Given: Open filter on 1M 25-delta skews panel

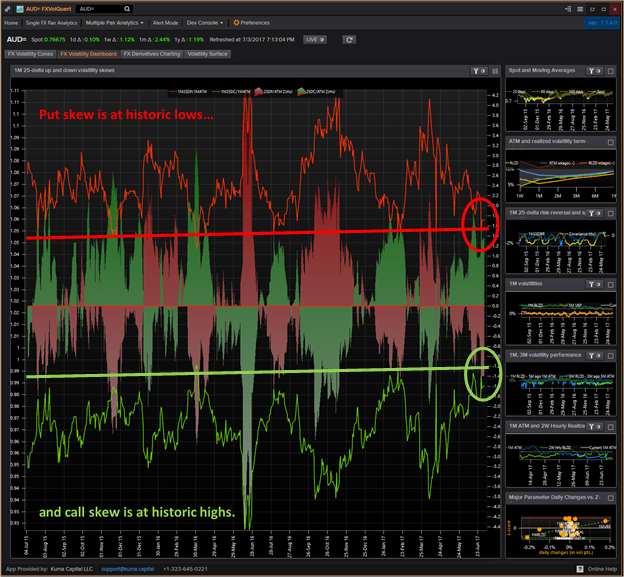Looking at the screenshot, I should pyautogui.click(x=479, y=71).
